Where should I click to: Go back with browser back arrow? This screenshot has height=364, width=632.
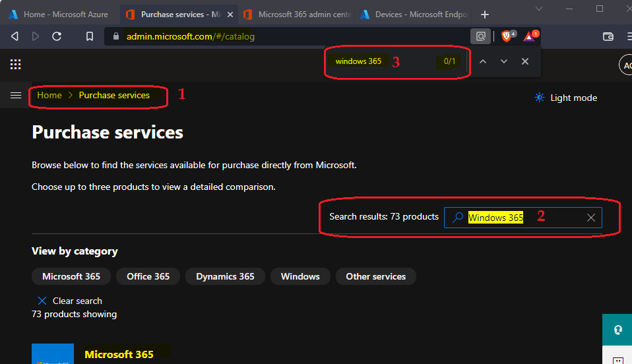pyautogui.click(x=15, y=36)
